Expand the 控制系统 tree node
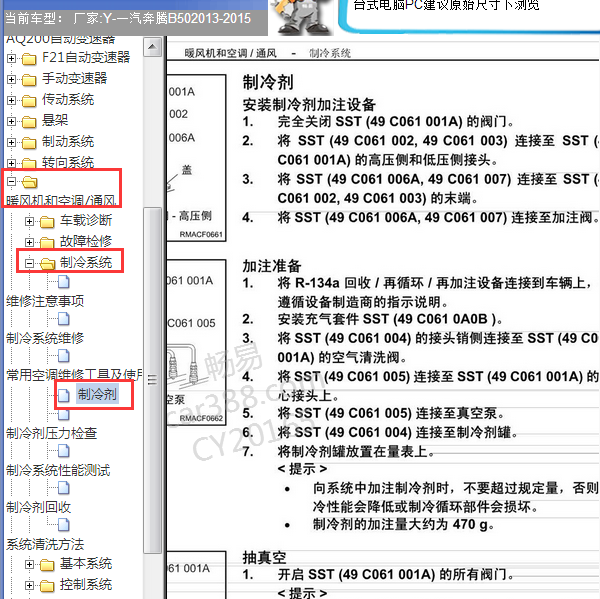 pos(29,585)
